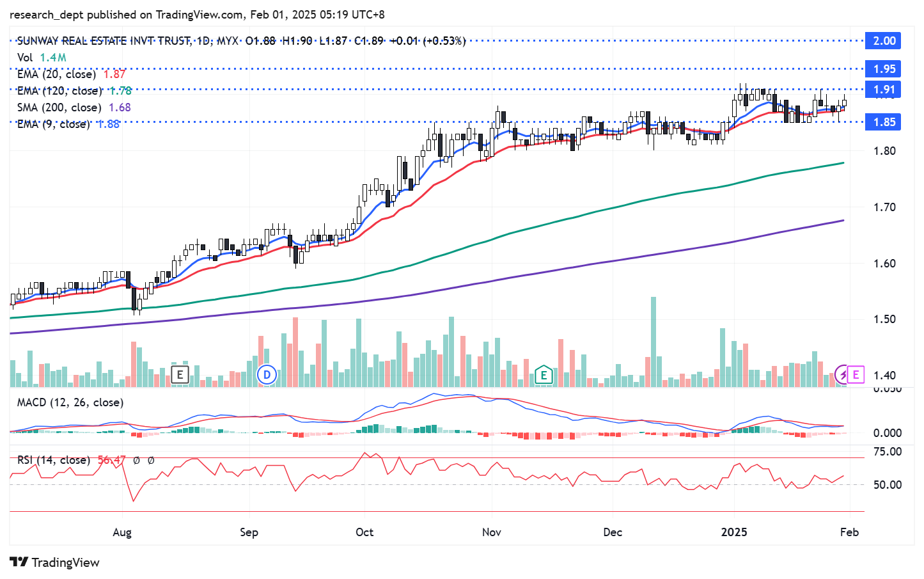Click the blue dividend D marker
Screen dimensions: 924x579
(x=267, y=375)
